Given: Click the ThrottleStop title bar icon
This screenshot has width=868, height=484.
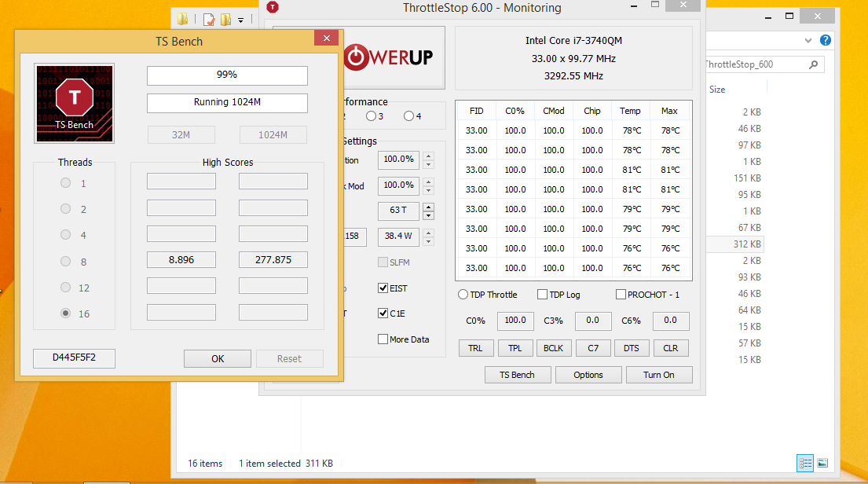Looking at the screenshot, I should click(273, 7).
